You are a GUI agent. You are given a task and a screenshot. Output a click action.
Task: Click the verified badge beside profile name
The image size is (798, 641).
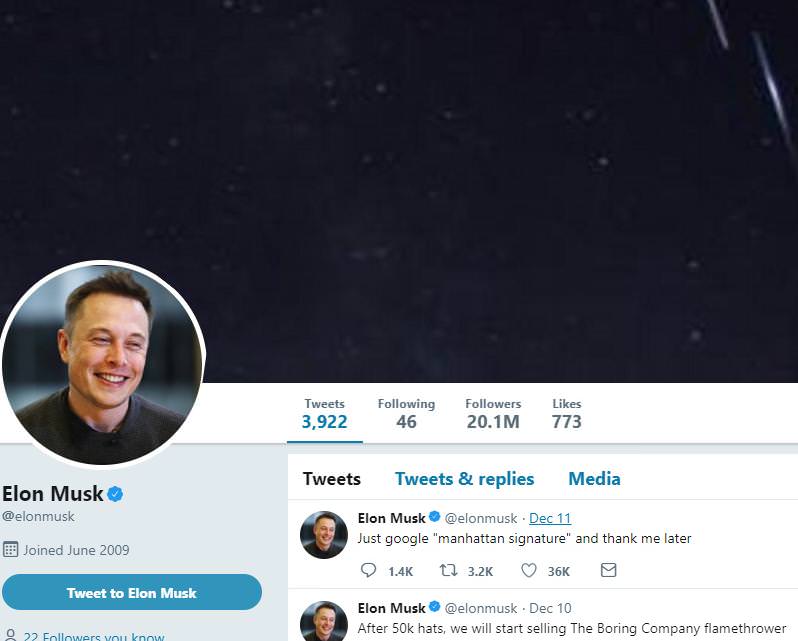(x=116, y=494)
